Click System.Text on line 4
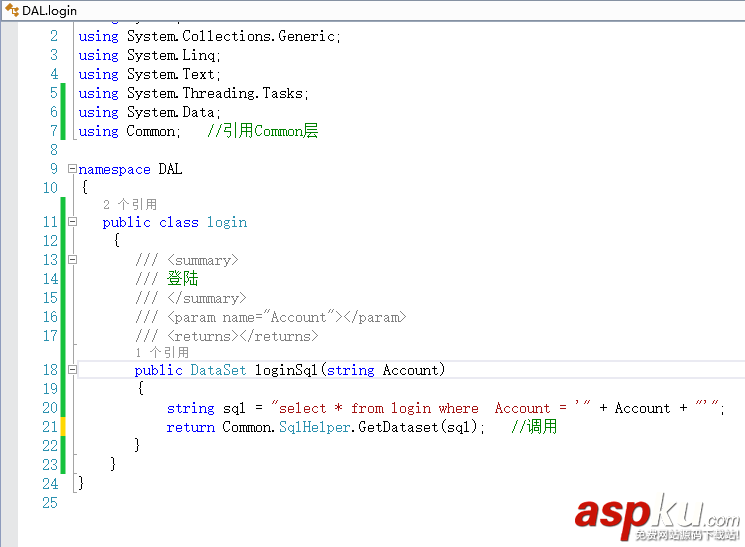 click(171, 74)
